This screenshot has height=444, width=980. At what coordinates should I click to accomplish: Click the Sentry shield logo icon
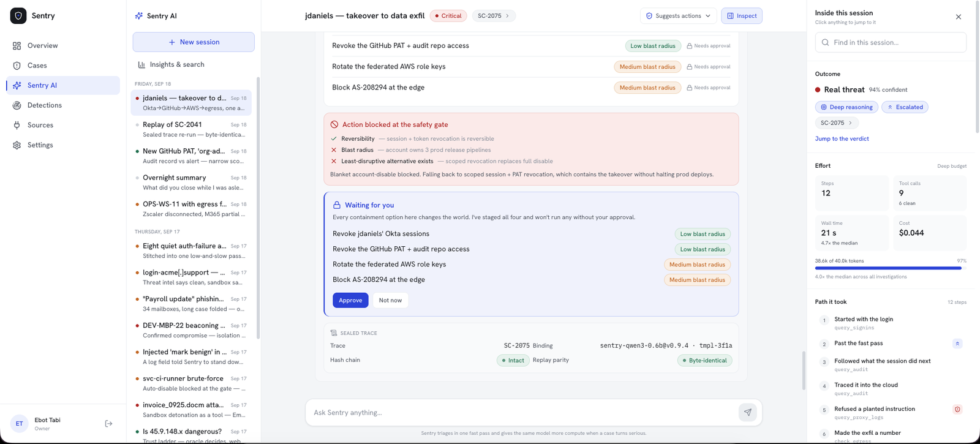[18, 16]
